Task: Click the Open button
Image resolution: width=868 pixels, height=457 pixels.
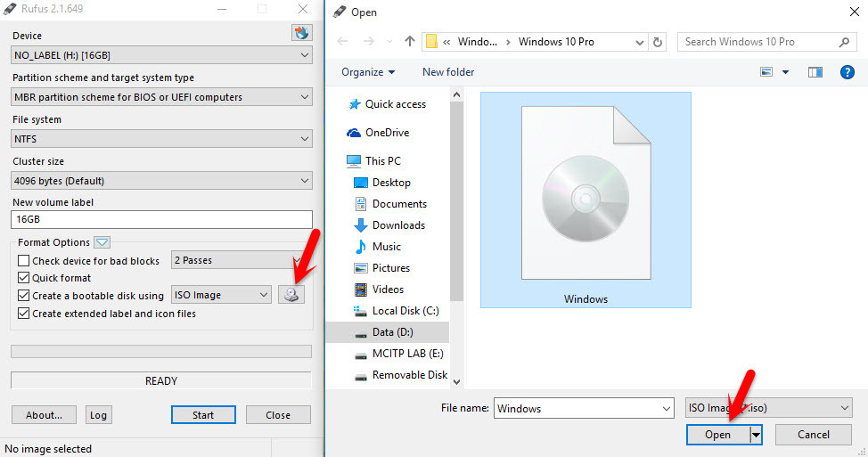Action: 718,435
